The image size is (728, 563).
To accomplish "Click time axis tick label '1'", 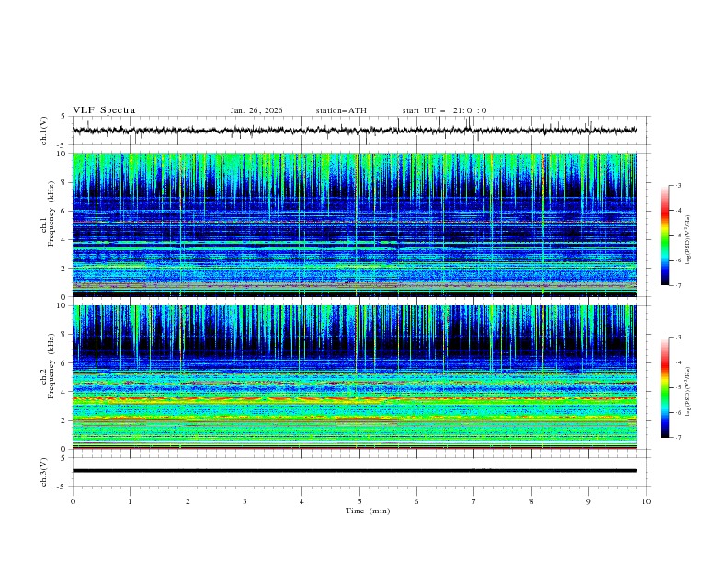I will pyautogui.click(x=130, y=501).
